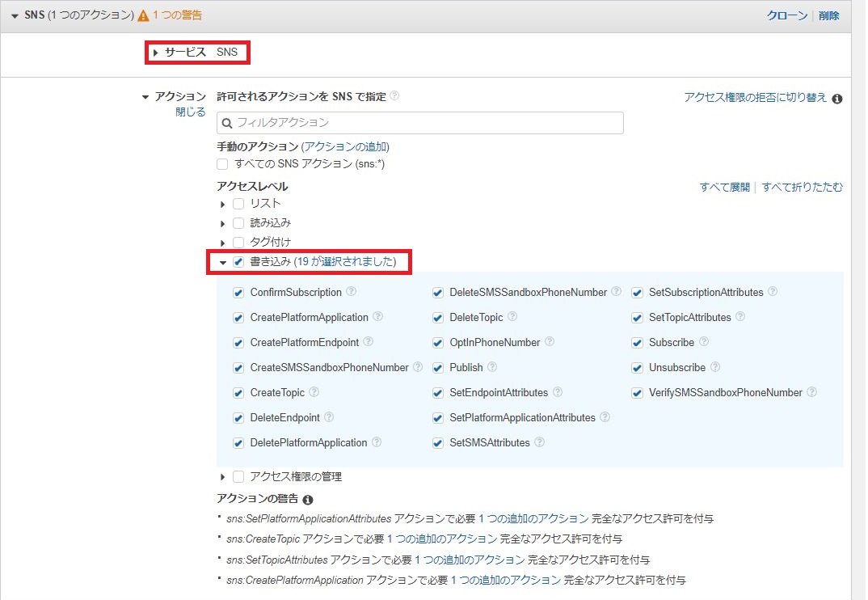Screen dimensions: 868x600
Task: Click the アクションの追加 link
Action: tap(346, 147)
